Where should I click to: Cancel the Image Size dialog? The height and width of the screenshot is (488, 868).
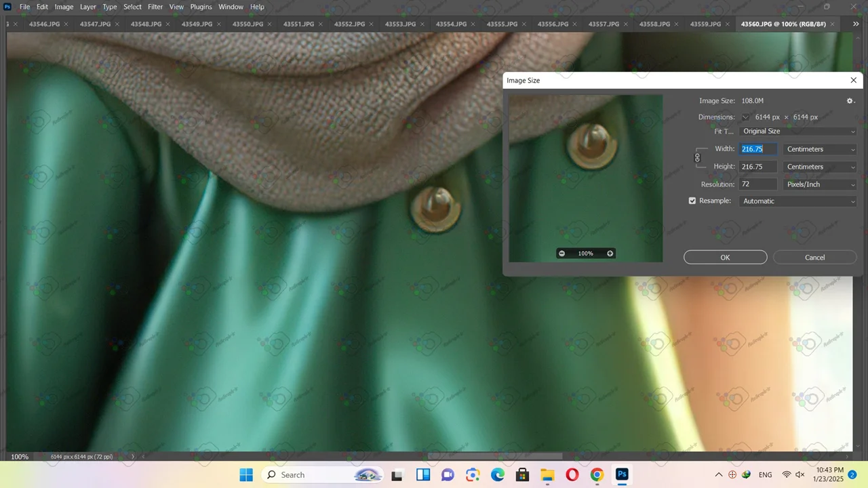click(814, 258)
